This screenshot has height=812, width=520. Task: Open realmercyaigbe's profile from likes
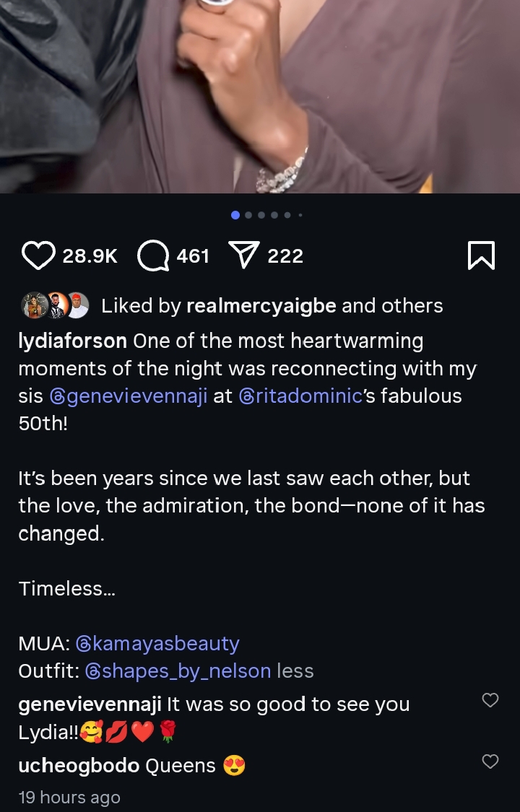[x=261, y=305]
